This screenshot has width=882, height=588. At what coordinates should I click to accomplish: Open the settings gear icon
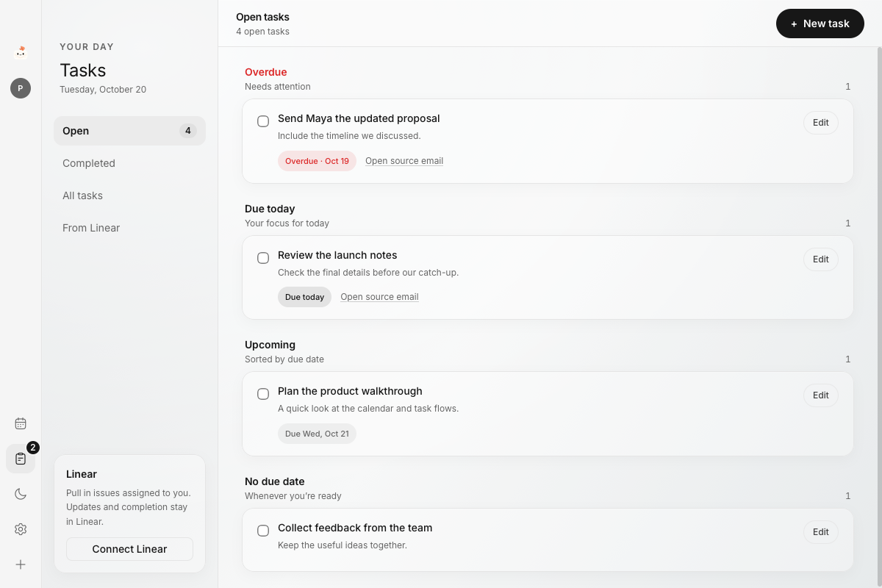pyautogui.click(x=21, y=529)
